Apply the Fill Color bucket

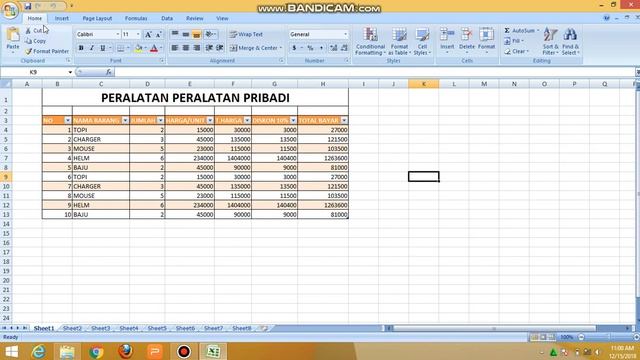pos(138,48)
